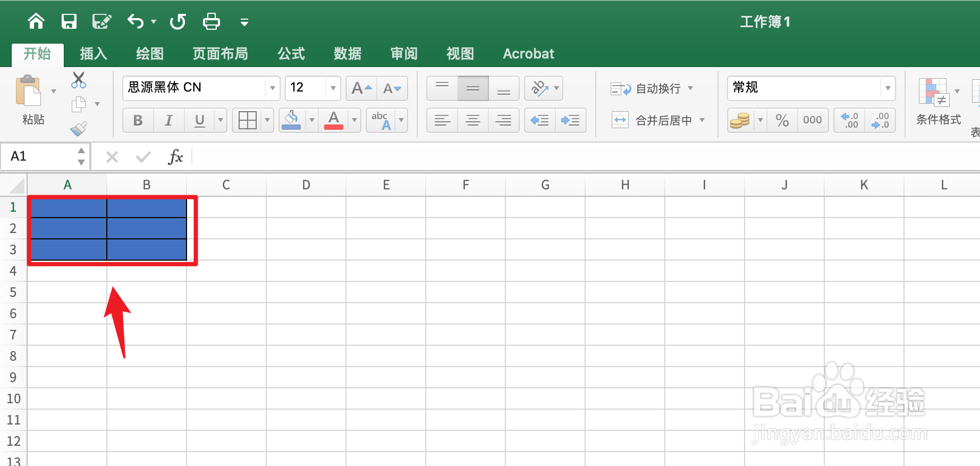
Task: Decrease the indent level
Action: [x=540, y=120]
